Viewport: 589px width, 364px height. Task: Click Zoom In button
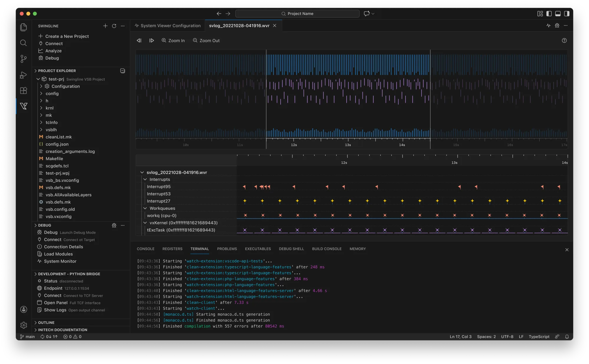pos(173,40)
